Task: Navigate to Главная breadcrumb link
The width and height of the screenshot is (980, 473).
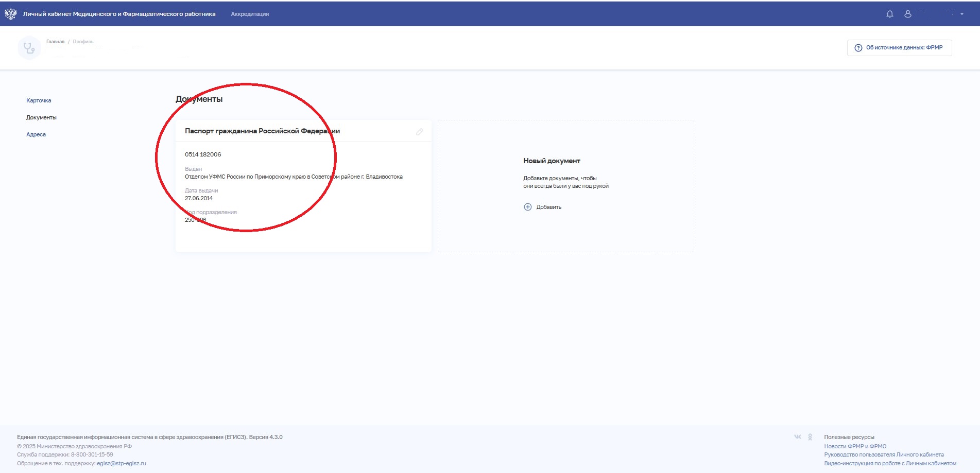Action: point(55,42)
